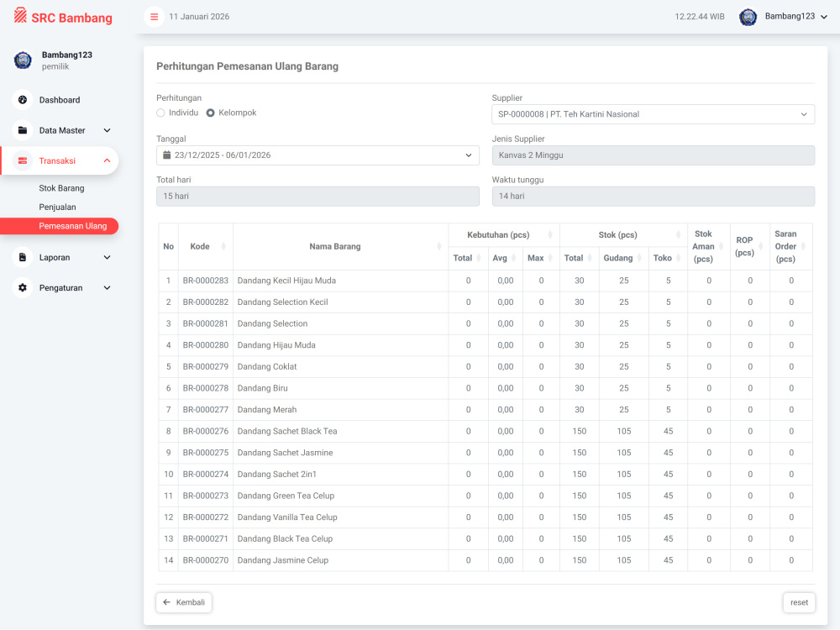
Task: Open the Supplier dropdown
Action: [x=653, y=114]
